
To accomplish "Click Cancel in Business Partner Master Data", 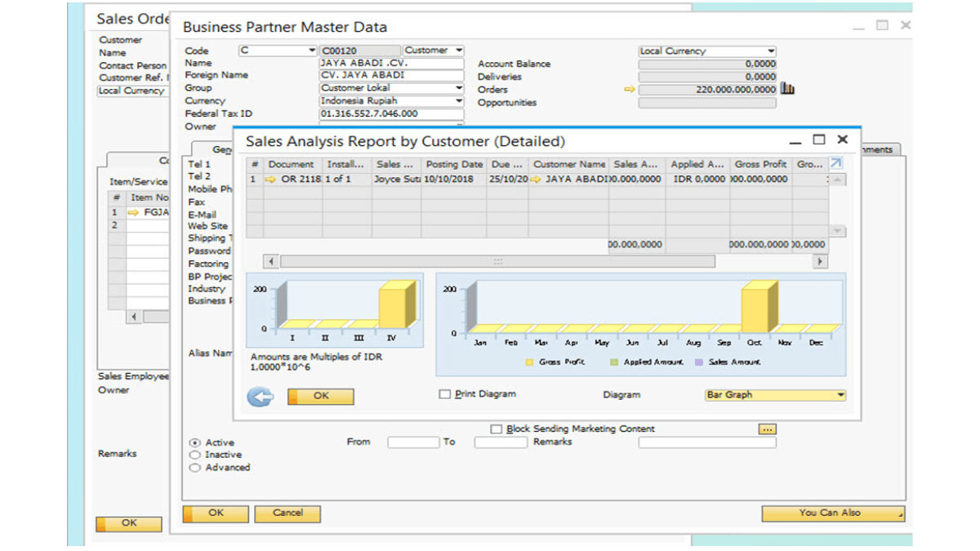I will click(287, 513).
